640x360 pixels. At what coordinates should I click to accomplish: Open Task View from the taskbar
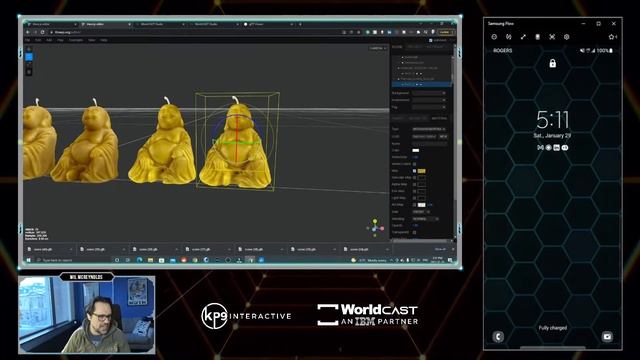click(128, 260)
